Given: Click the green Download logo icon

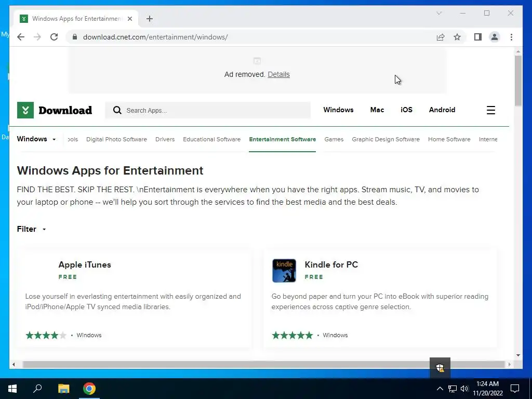Looking at the screenshot, I should tap(25, 110).
